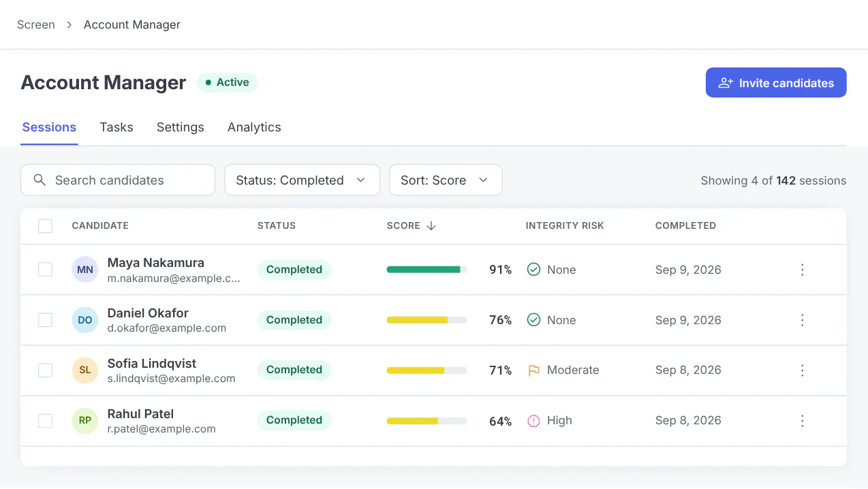
Task: Open Rahul Patel's session by name
Action: [140, 414]
